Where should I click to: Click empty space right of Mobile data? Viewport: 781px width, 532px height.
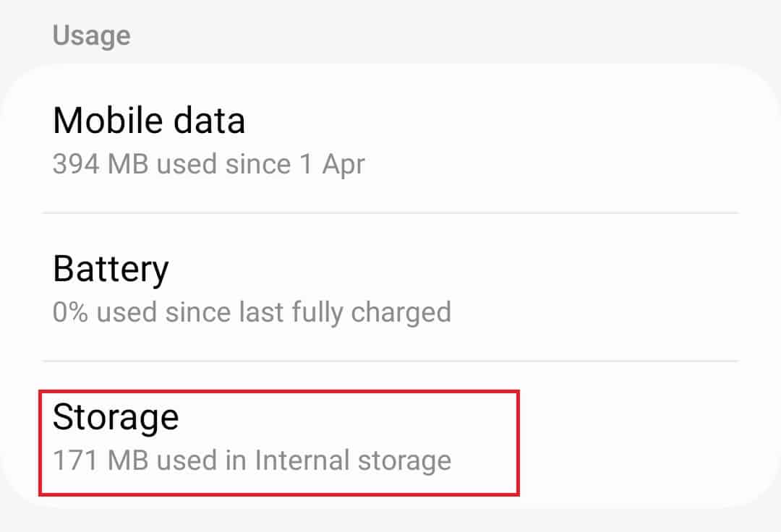(579, 141)
